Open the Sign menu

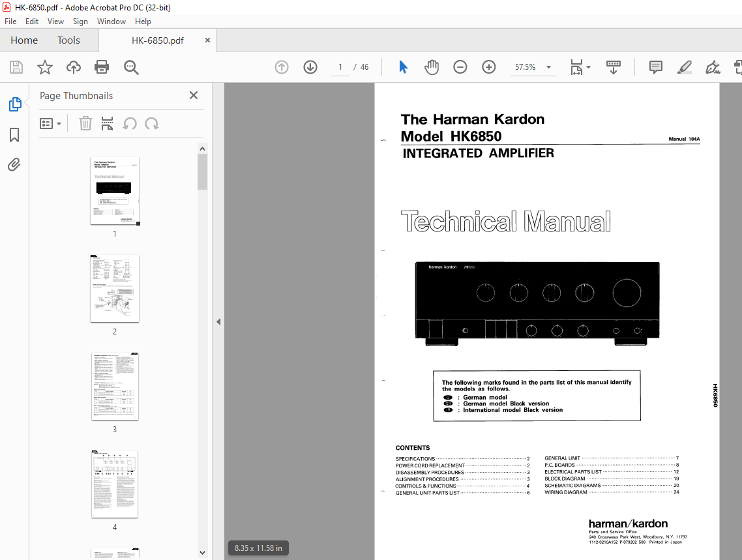pos(80,22)
